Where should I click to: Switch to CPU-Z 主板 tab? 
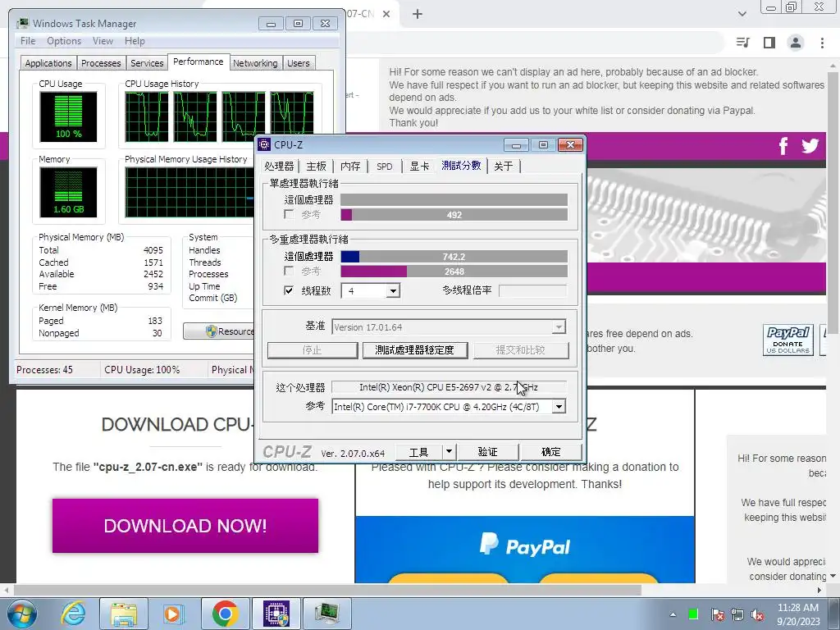click(x=316, y=166)
